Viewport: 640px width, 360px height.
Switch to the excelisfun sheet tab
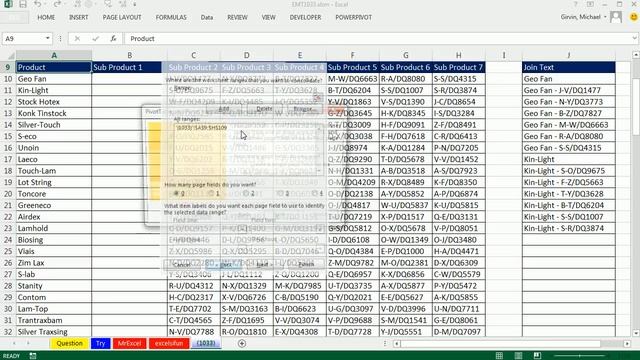pyautogui.click(x=169, y=343)
